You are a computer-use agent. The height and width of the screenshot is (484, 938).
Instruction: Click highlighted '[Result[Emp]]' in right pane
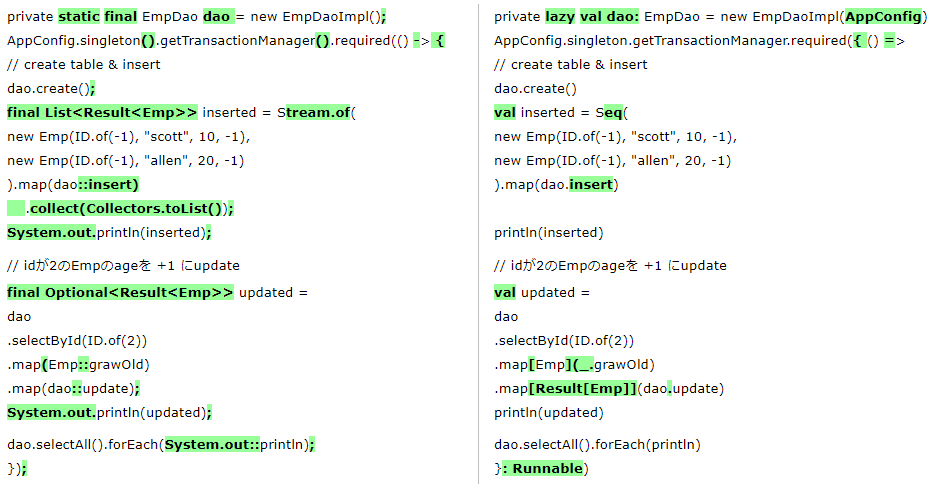(583, 388)
